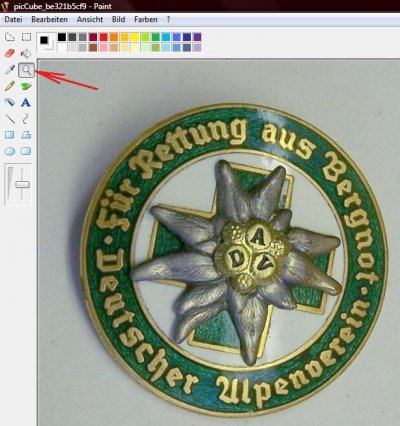Choose the Curve tool
Image resolution: width=400 pixels, height=426 pixels.
pyautogui.click(x=26, y=119)
